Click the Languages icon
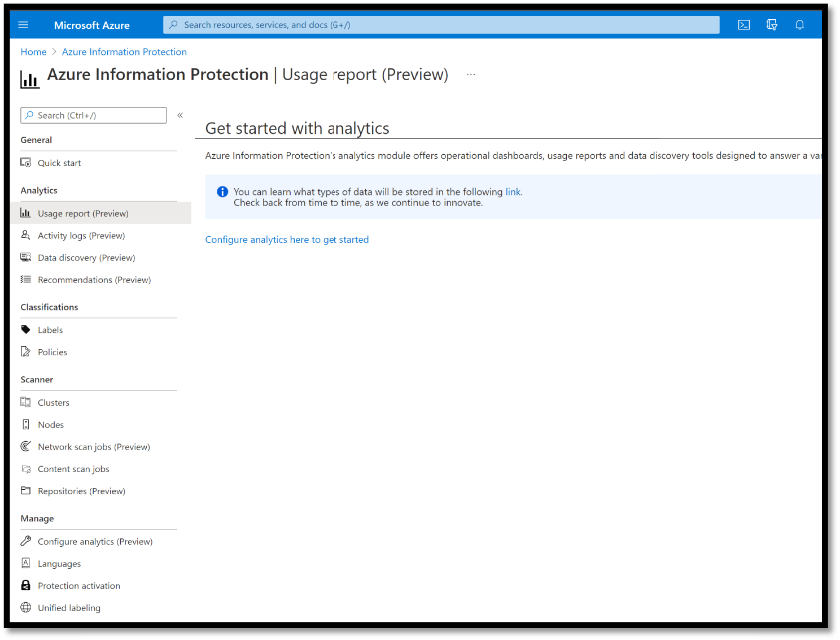Image resolution: width=840 pixels, height=640 pixels. 25,563
